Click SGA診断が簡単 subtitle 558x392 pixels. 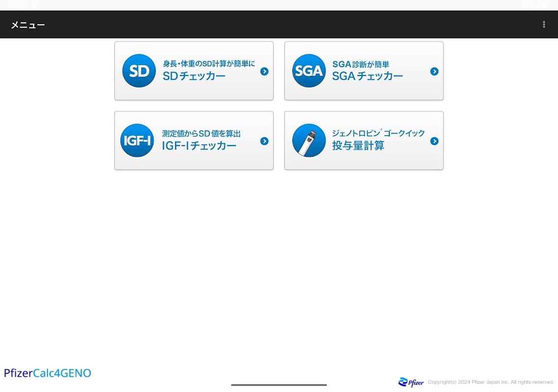[x=360, y=64]
